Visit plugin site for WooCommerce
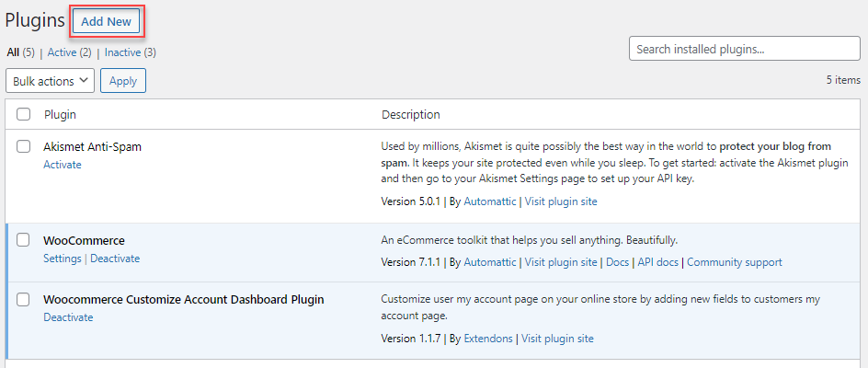 (561, 262)
